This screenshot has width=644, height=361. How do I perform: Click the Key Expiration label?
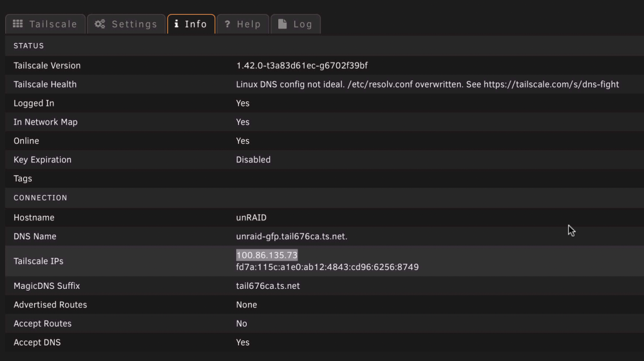[x=43, y=159]
